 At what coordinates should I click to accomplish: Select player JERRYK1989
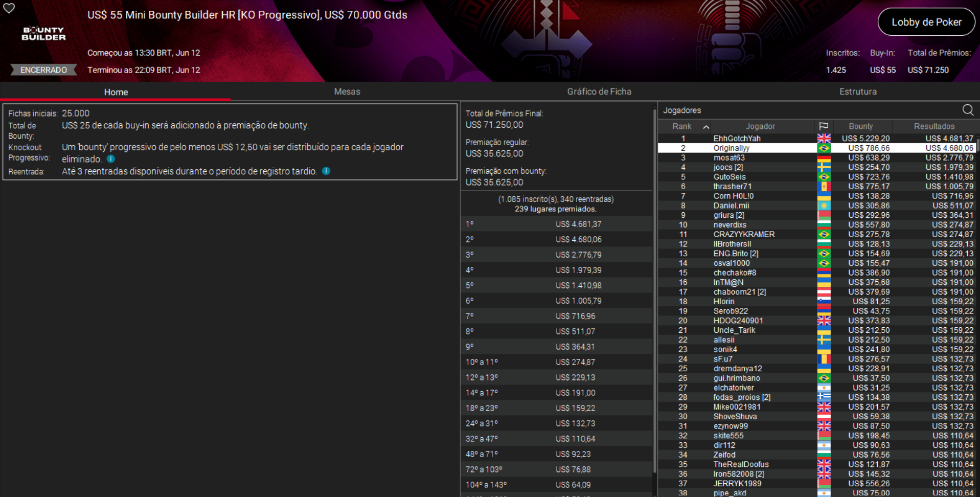pos(737,484)
